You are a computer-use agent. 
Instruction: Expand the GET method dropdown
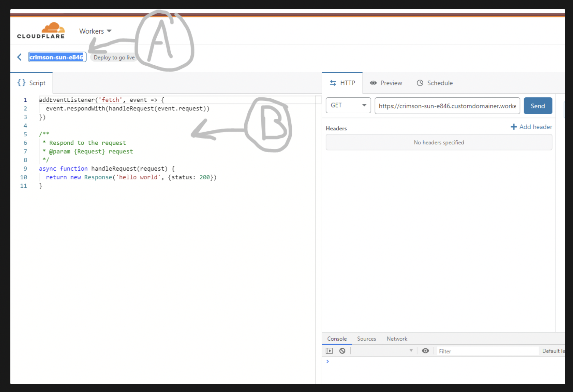click(x=348, y=105)
